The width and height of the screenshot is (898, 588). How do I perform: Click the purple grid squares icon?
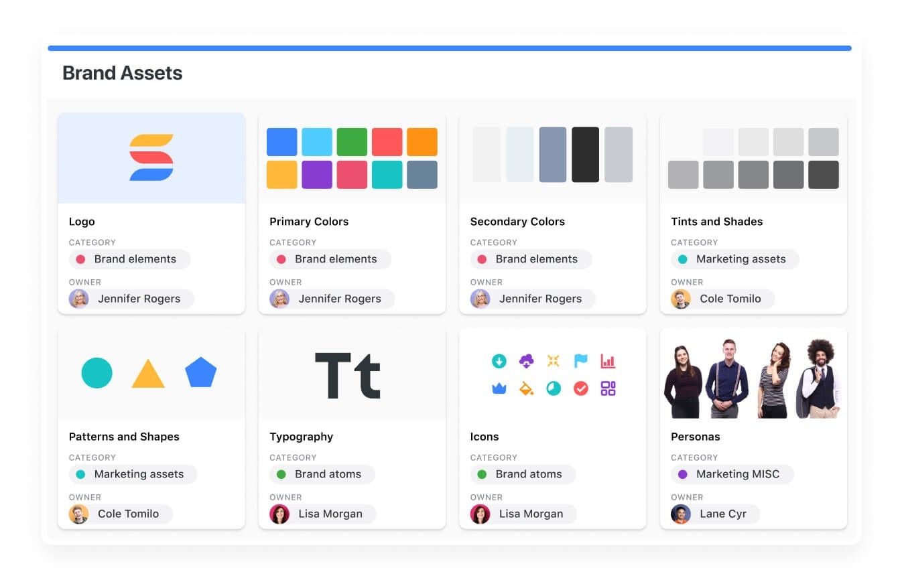pos(608,388)
